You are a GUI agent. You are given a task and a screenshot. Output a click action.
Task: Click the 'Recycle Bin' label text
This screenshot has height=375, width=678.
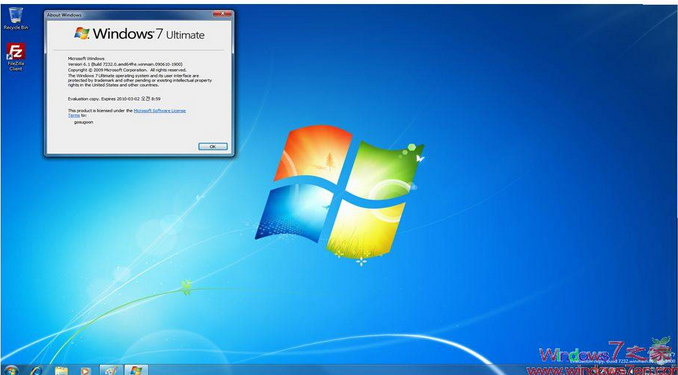[16, 28]
